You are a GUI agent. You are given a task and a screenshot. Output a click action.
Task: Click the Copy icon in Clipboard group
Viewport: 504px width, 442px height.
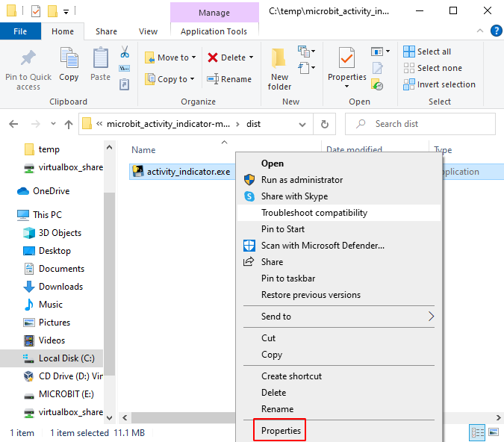pyautogui.click(x=69, y=59)
